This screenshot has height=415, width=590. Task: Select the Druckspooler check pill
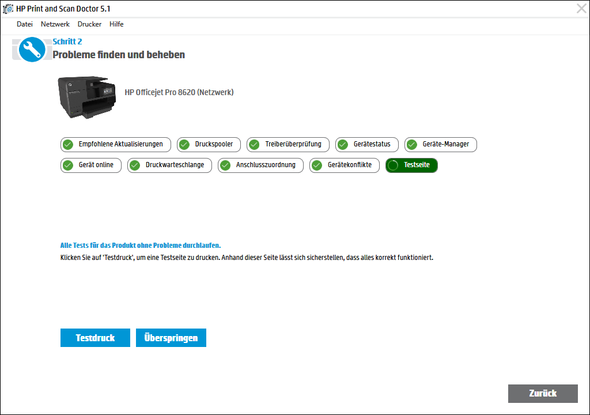(x=209, y=144)
